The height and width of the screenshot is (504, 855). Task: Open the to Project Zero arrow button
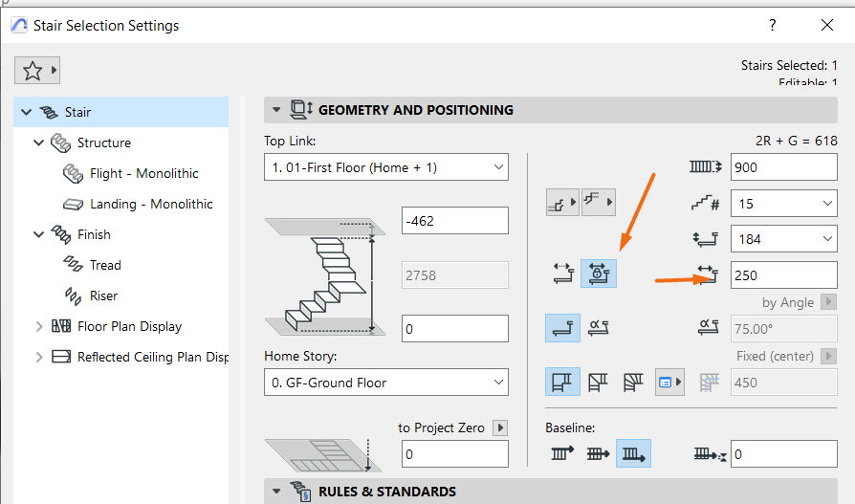point(500,427)
